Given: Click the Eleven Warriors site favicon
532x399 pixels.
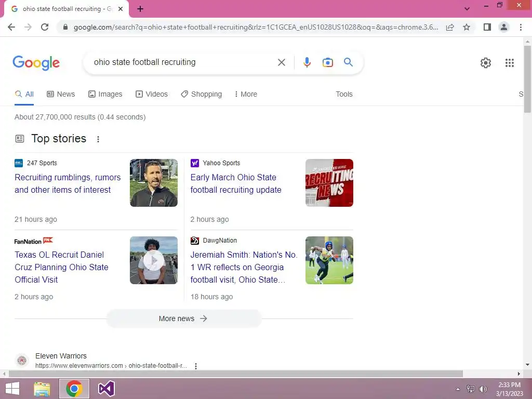Looking at the screenshot, I should pyautogui.click(x=22, y=360).
